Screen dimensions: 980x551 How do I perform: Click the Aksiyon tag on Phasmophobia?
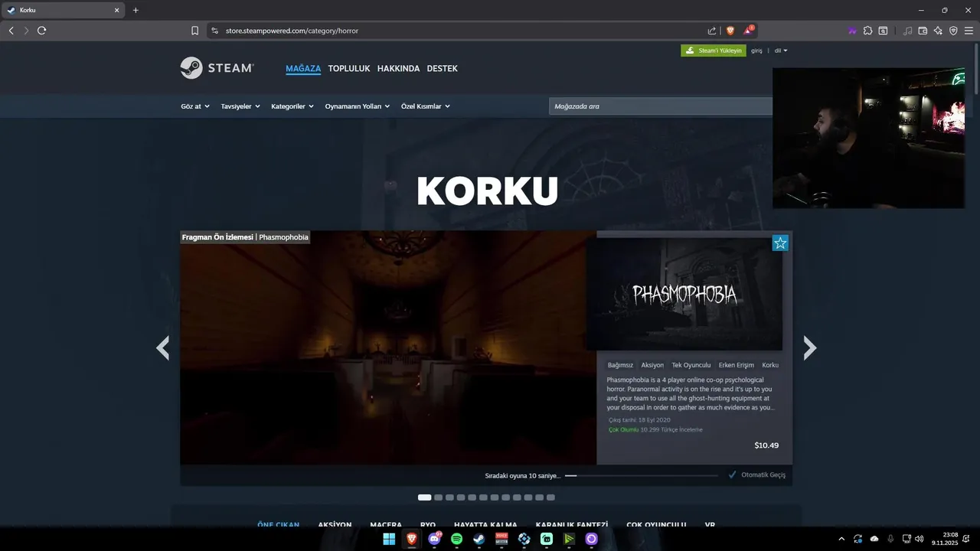(x=652, y=365)
